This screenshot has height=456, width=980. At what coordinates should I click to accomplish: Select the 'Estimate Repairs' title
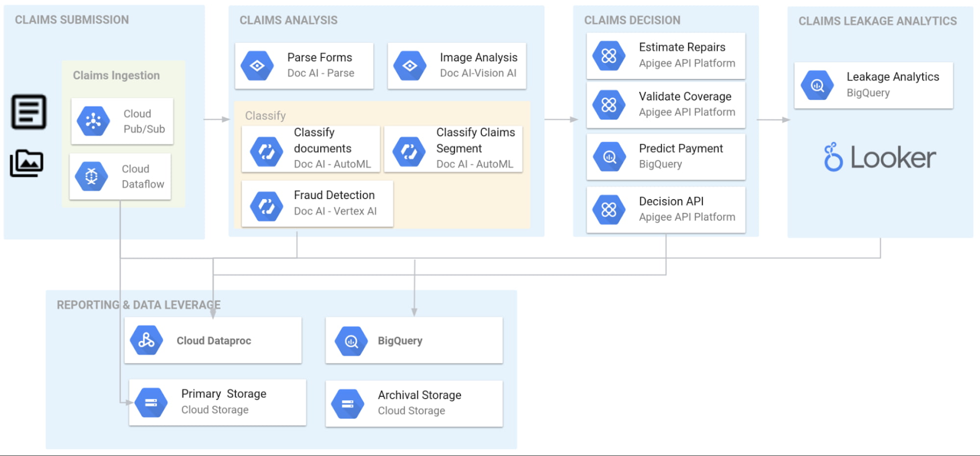[x=682, y=47]
